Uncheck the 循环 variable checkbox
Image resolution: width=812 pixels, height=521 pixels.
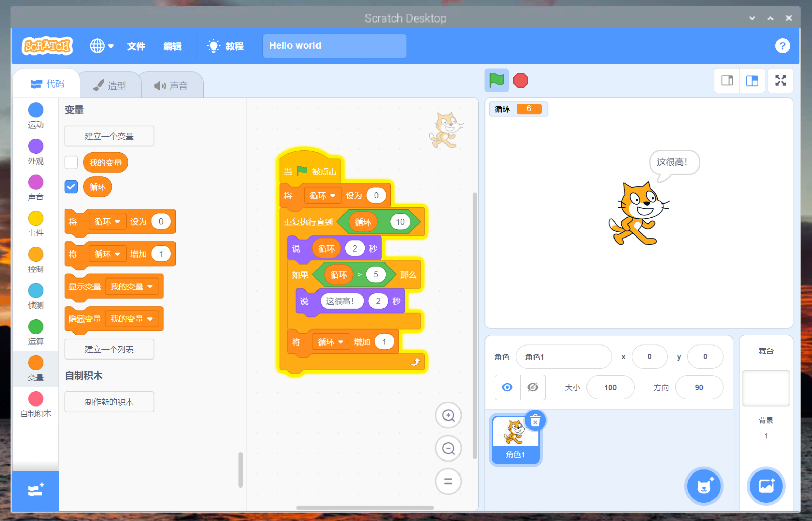coord(71,187)
